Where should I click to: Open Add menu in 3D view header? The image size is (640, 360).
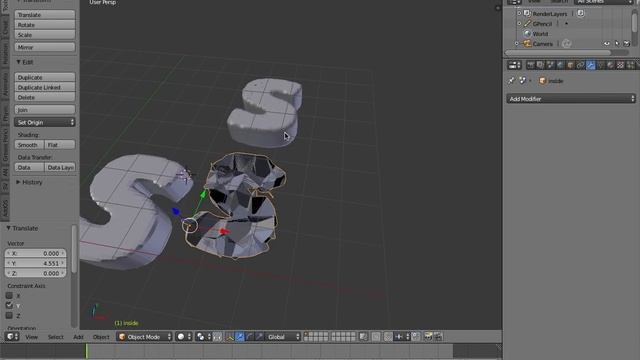tap(78, 337)
